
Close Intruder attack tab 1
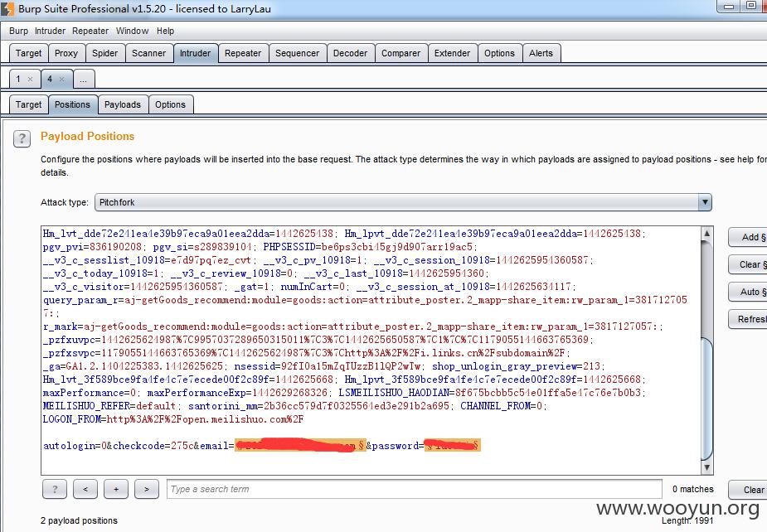(31, 80)
